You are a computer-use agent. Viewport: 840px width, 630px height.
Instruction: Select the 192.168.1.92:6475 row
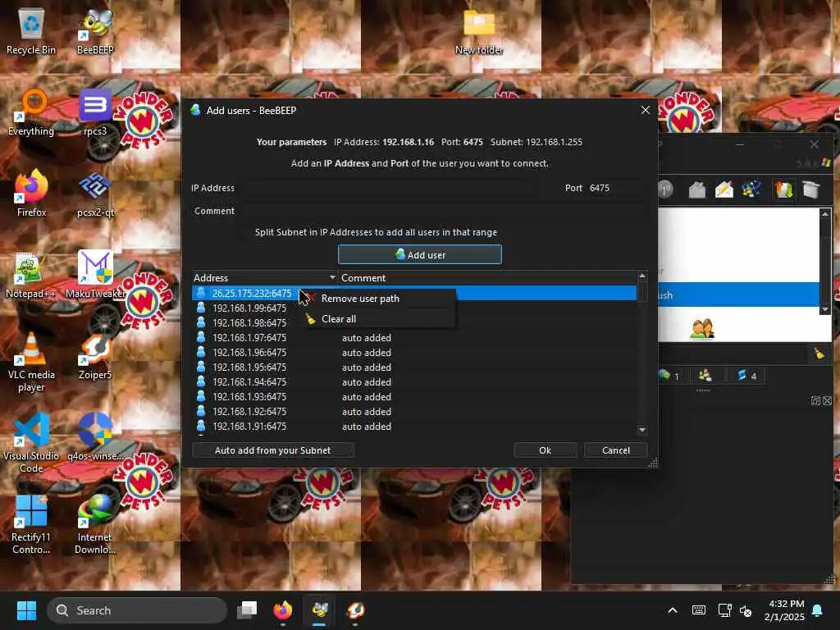pos(414,412)
